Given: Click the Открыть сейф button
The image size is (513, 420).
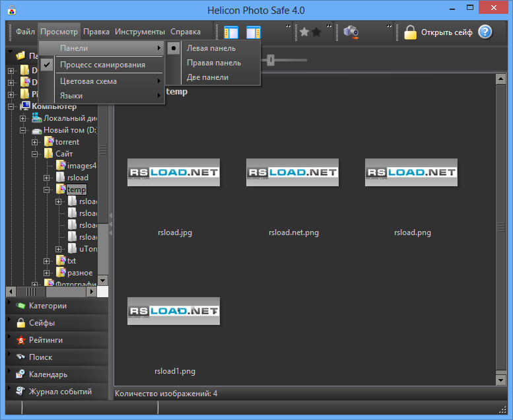Looking at the screenshot, I should (438, 32).
